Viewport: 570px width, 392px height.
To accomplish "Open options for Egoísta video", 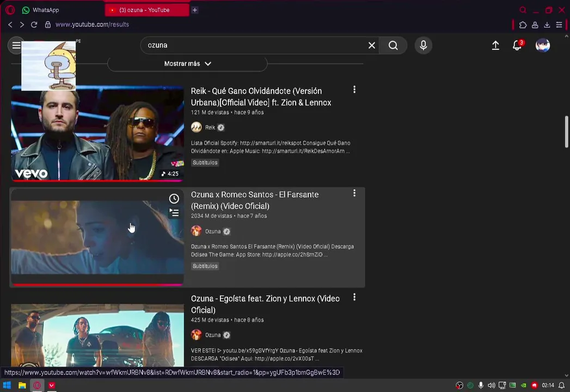I will 354,297.
